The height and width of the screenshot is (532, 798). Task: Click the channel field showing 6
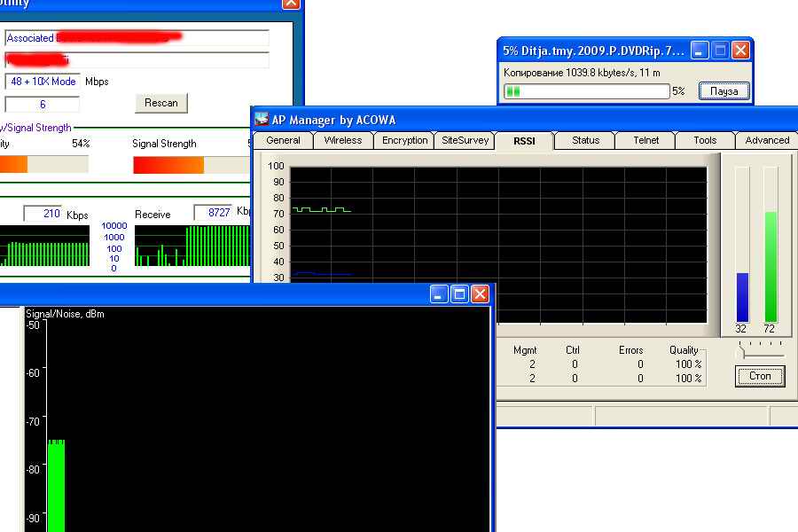[x=43, y=105]
